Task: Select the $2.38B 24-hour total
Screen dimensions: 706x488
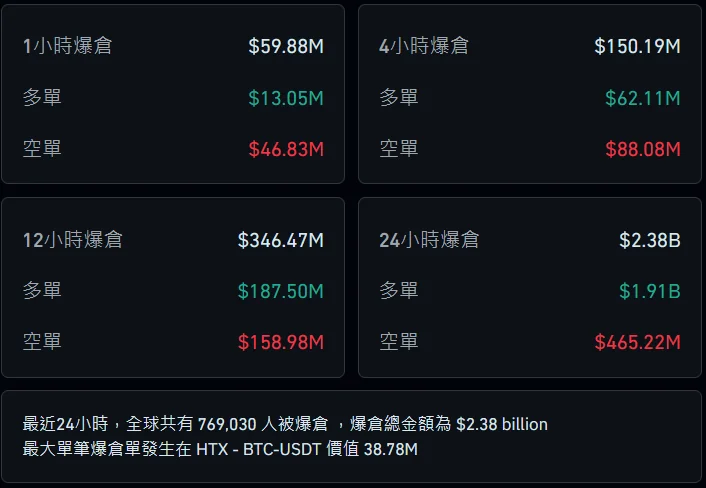Action: pyautogui.click(x=650, y=240)
